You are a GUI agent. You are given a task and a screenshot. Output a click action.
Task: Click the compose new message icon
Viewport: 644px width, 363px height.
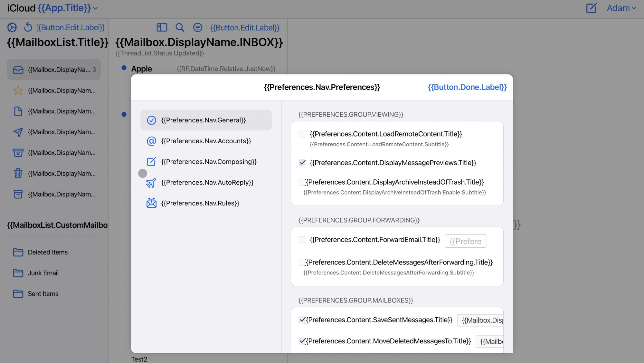tap(591, 8)
